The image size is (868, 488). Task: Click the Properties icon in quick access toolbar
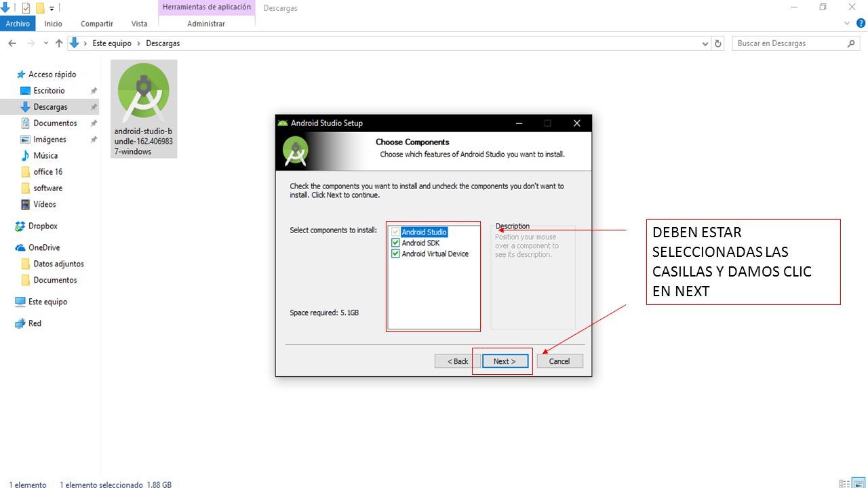(x=26, y=8)
